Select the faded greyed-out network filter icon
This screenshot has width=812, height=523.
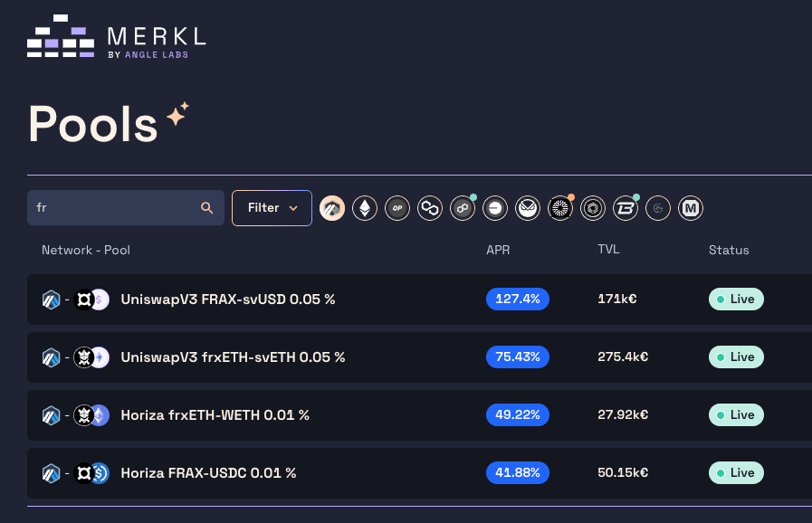click(658, 208)
